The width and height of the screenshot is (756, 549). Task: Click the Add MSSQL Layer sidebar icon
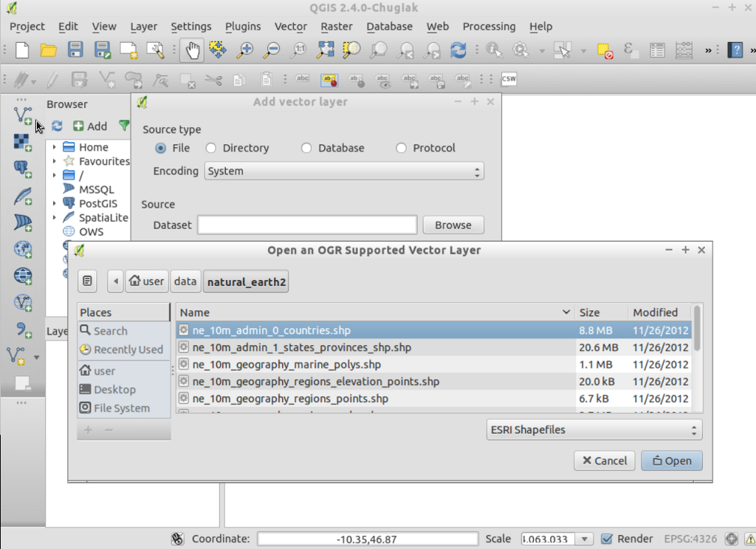coord(22,222)
